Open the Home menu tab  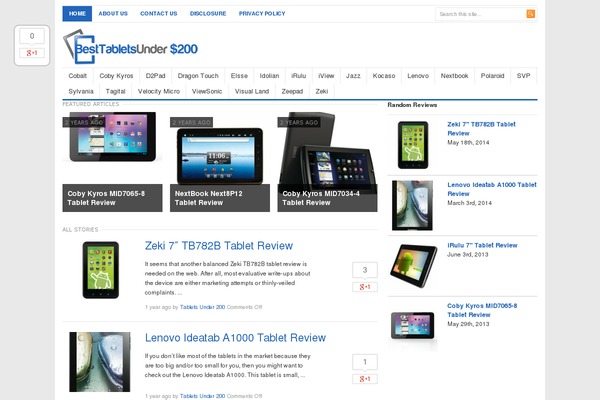[77, 13]
